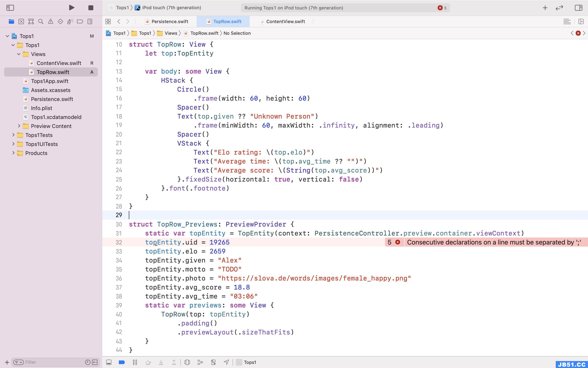Click the red error icon in jump bar

coord(578,33)
